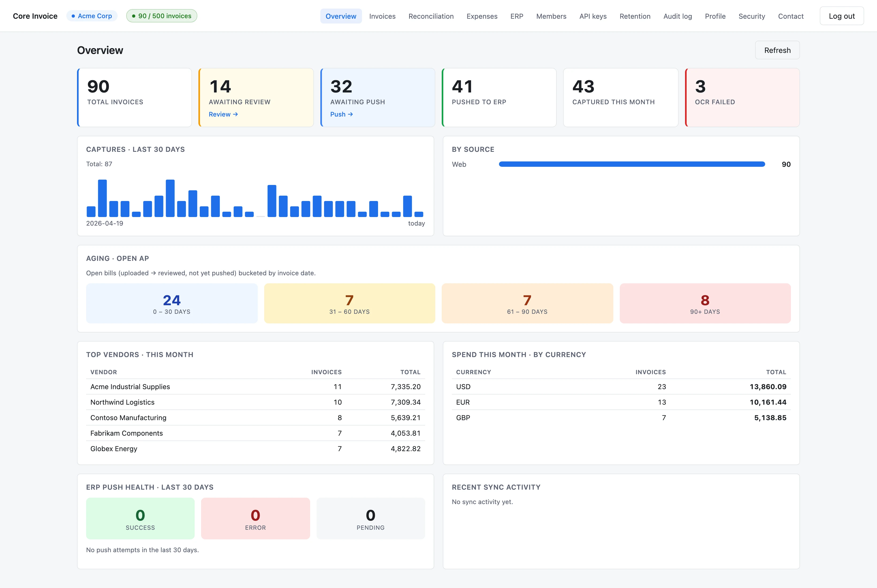Click the Total: 87 captures label
This screenshot has width=877, height=588.
click(x=99, y=164)
